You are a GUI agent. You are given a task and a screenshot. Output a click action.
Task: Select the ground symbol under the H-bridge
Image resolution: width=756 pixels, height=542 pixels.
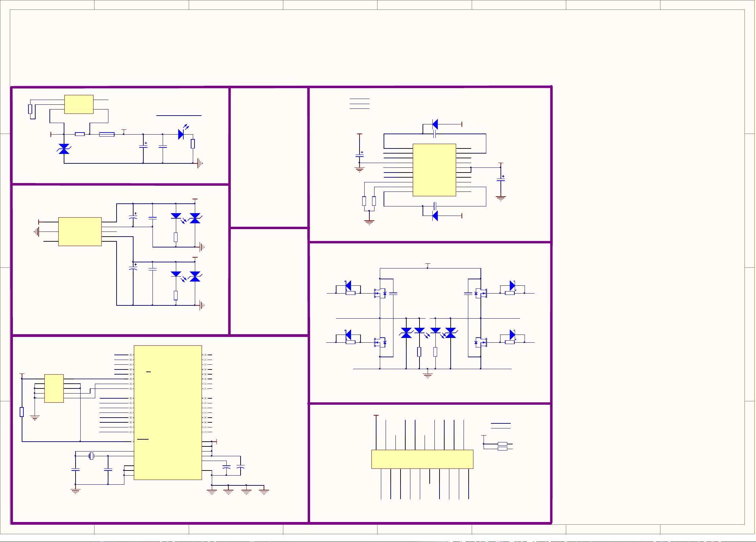(x=428, y=375)
